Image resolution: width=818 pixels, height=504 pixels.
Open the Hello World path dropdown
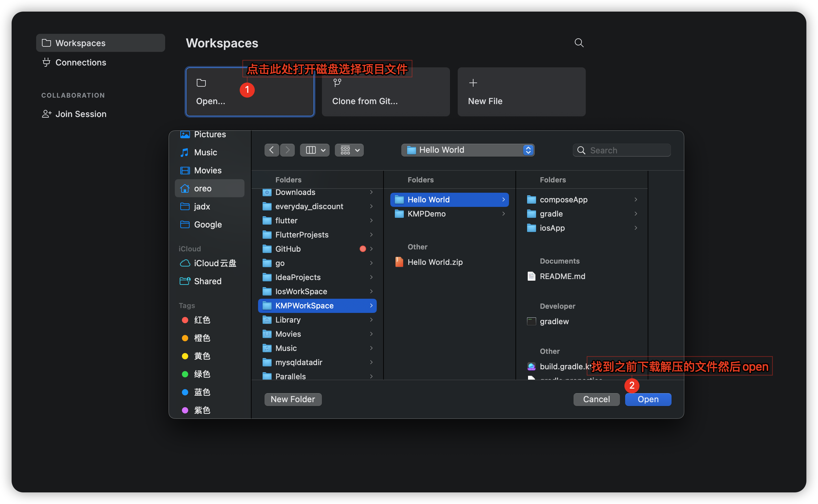click(x=528, y=150)
